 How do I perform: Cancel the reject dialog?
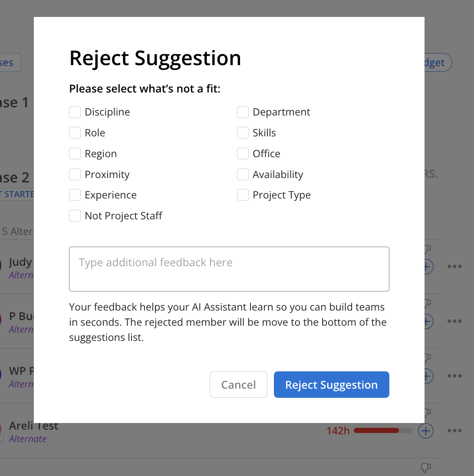238,385
